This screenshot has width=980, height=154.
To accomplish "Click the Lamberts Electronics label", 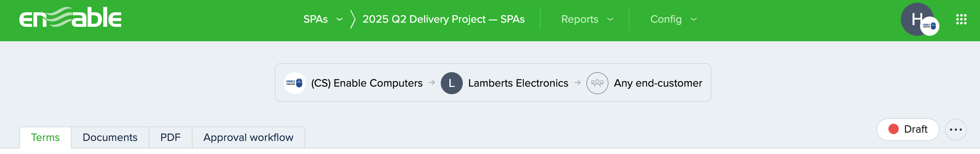I will 518,83.
